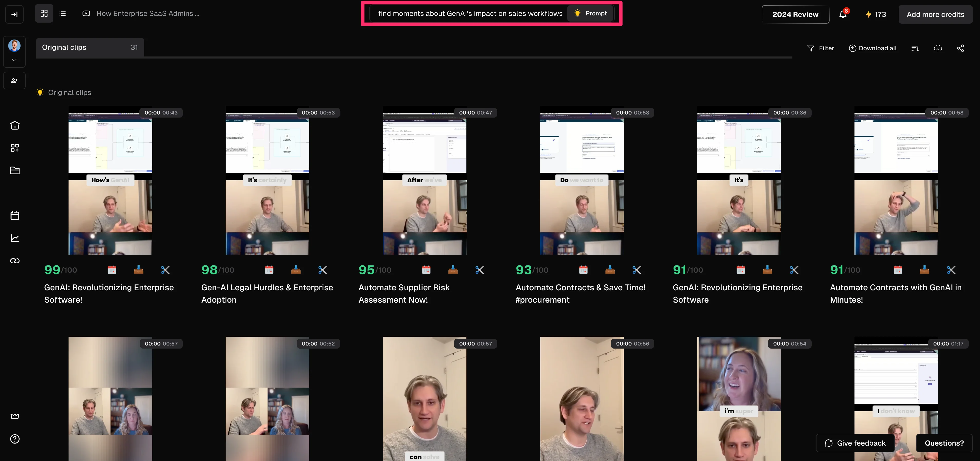This screenshot has height=461, width=980.
Task: Expand the account avatar chevron
Action: [14, 60]
